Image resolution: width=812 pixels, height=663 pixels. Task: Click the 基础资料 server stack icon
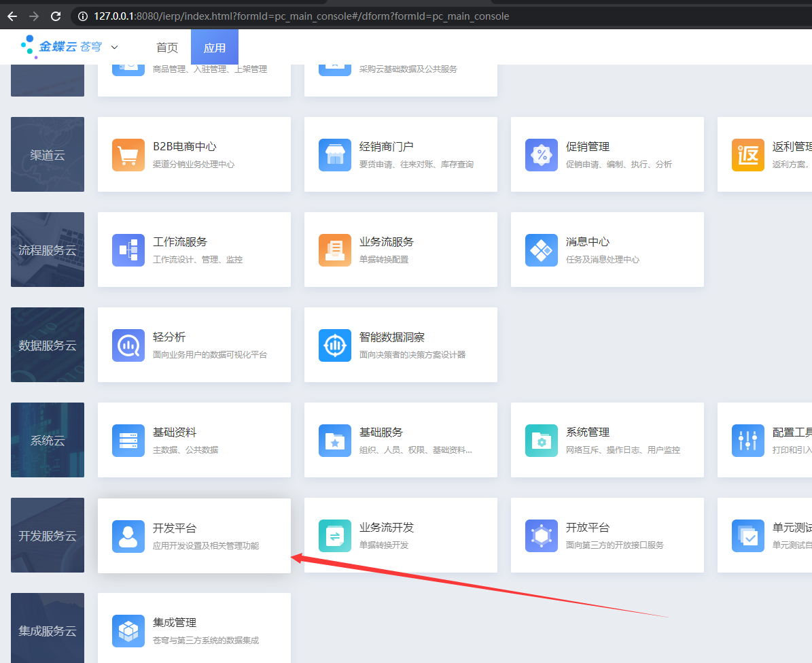coord(128,441)
